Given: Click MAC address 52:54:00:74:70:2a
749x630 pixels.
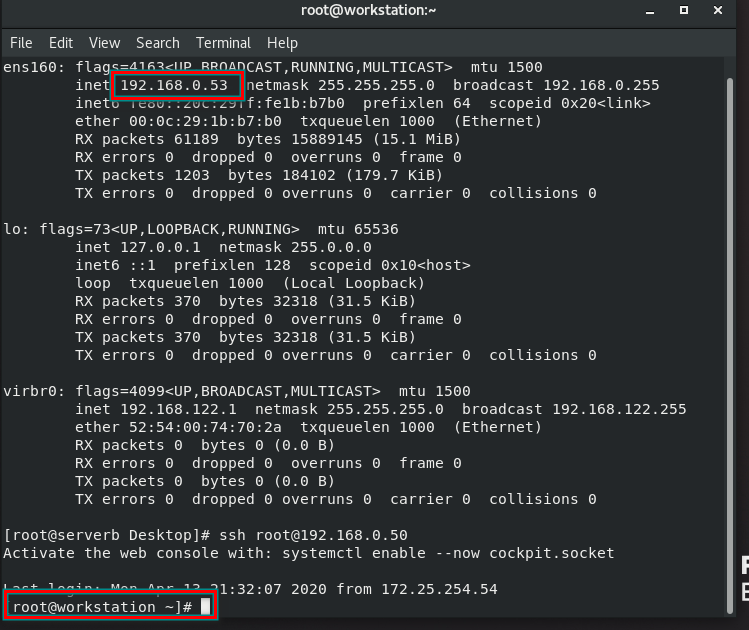Looking at the screenshot, I should coord(205,427).
